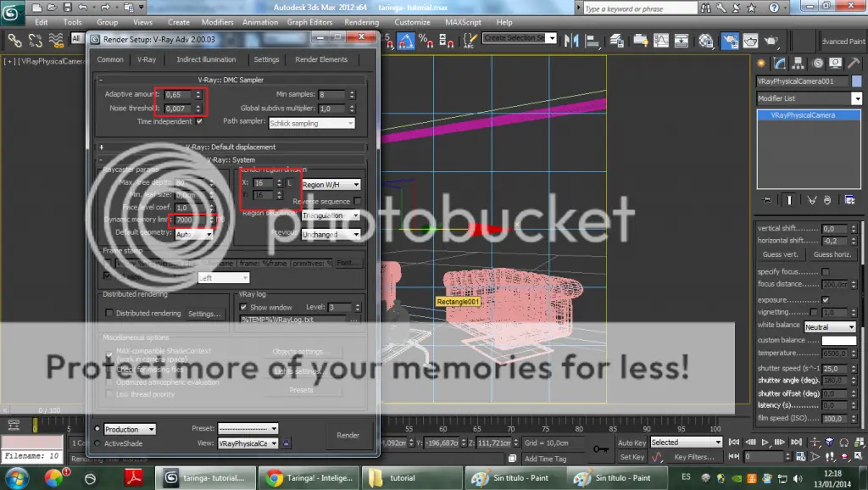Open the Curve Editor from the toolbar
Viewport: 868px width, 490px height.
coord(663,40)
